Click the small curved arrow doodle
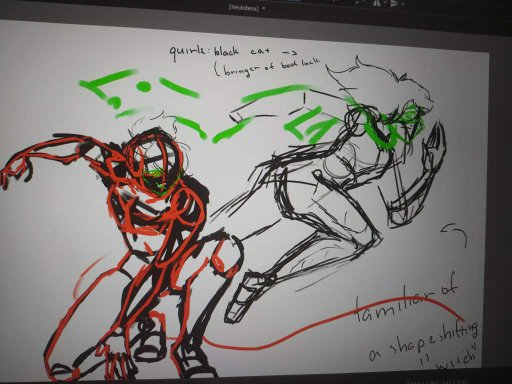This screenshot has height=384, width=512. (455, 233)
